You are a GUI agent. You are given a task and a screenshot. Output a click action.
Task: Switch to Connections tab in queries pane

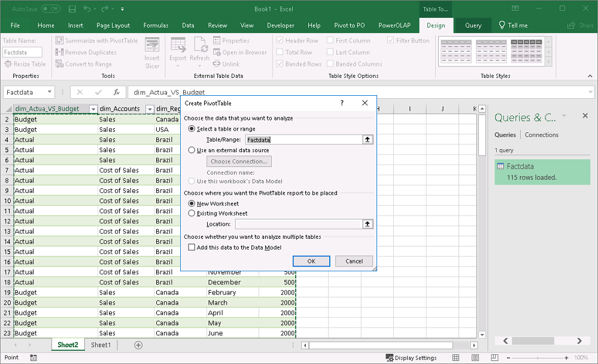point(542,135)
